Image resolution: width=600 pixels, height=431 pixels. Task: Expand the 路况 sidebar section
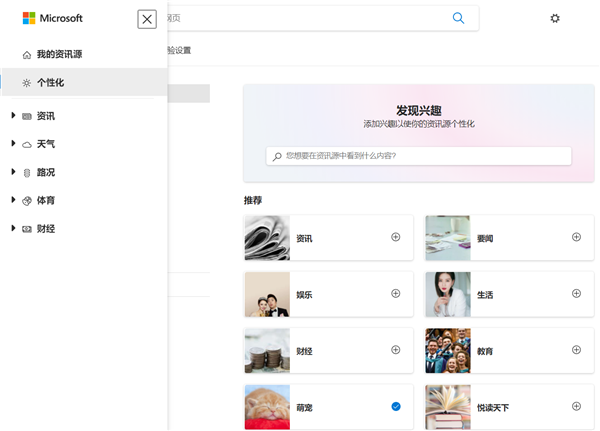14,172
